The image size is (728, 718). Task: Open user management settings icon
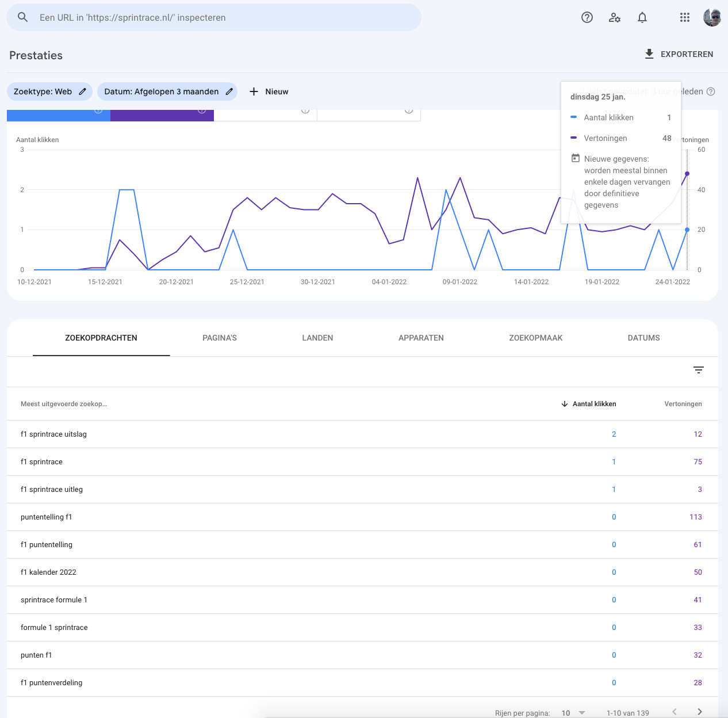point(615,17)
